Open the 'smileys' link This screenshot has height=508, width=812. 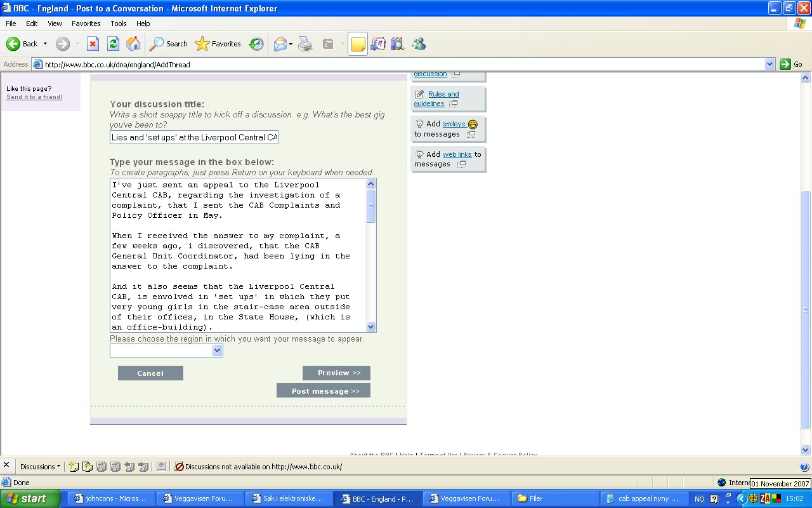pos(454,124)
